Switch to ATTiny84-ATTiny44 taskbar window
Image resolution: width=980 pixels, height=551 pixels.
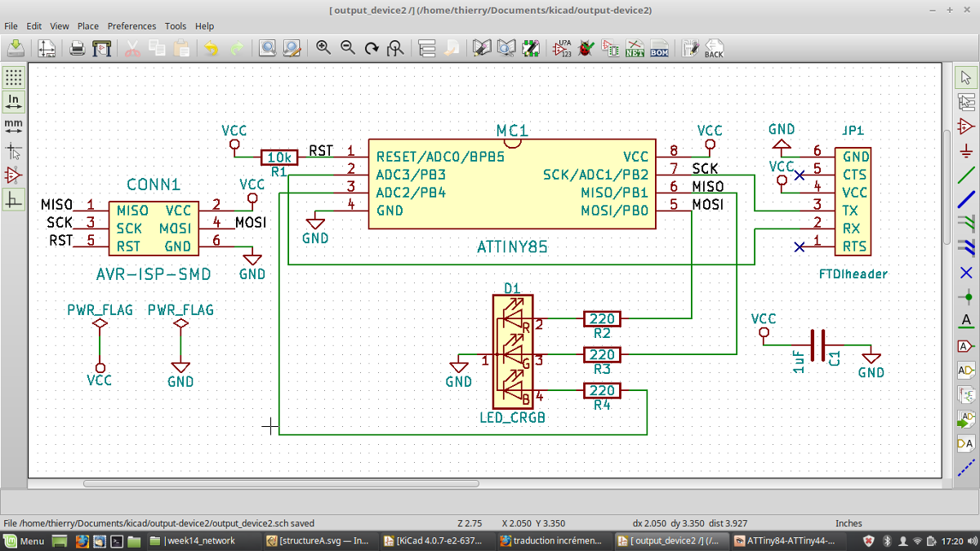(x=786, y=540)
